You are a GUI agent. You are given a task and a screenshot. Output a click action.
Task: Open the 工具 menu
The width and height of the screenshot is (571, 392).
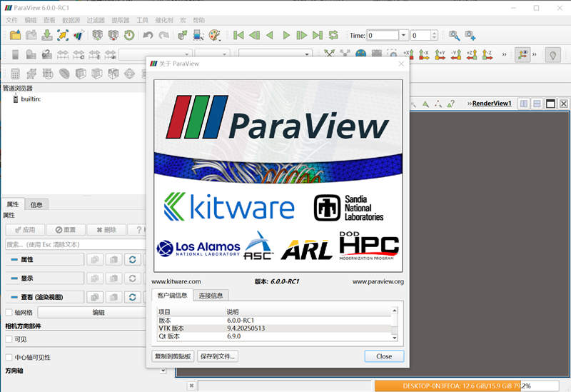142,20
